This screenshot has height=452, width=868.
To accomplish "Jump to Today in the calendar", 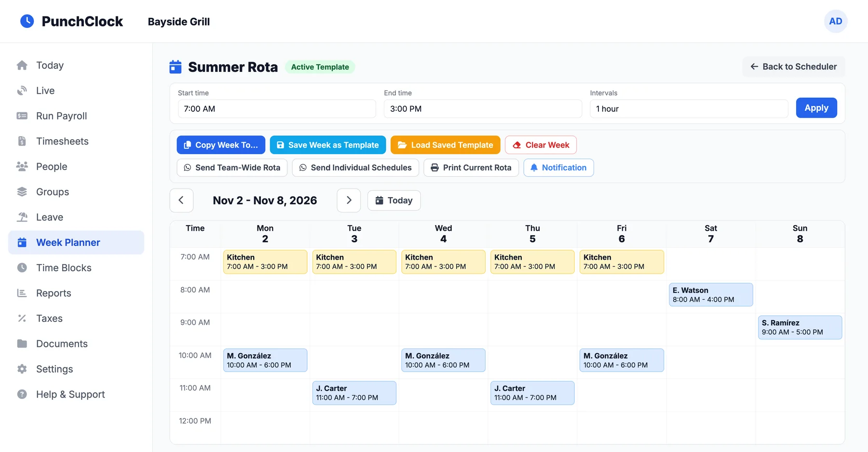I will 394,200.
